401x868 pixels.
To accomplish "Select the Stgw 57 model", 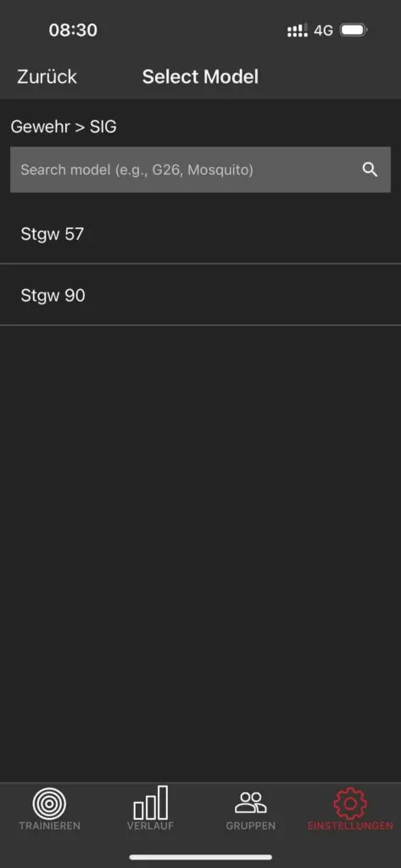I will click(200, 234).
